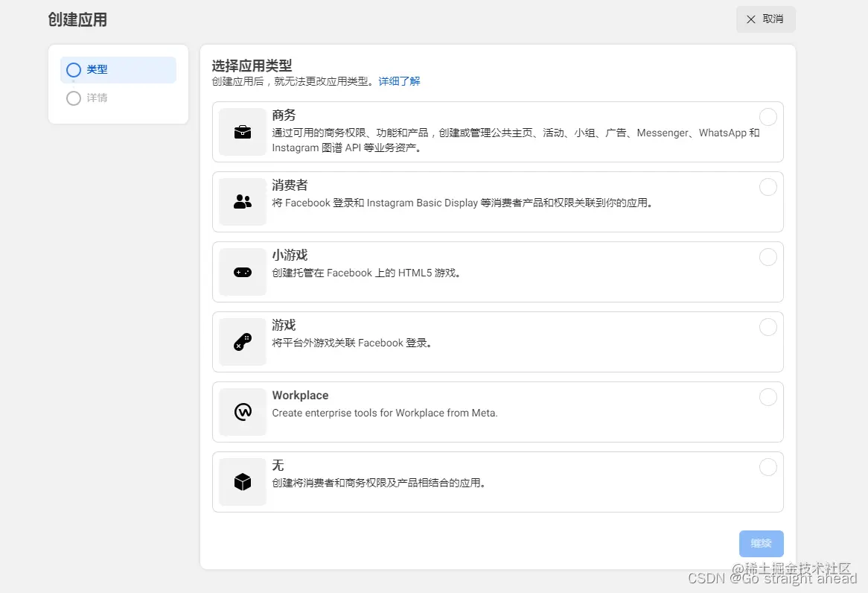
Task: Click the description '创建将消费者和商务权限及产品相结合的应用。'
Action: [x=379, y=483]
